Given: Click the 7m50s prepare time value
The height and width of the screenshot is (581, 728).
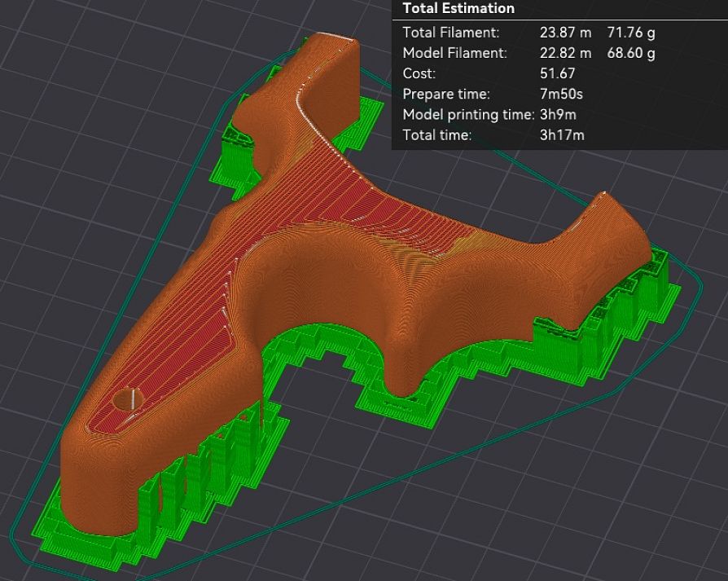Looking at the screenshot, I should pyautogui.click(x=561, y=94).
